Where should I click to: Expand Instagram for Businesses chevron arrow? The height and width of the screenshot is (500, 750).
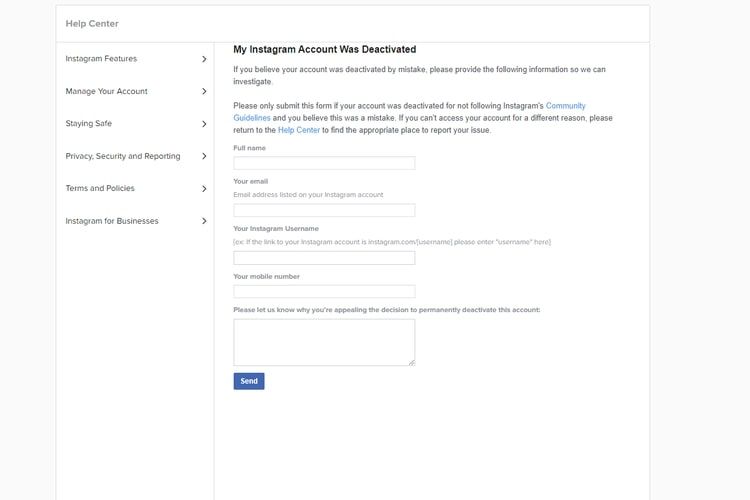tap(204, 221)
